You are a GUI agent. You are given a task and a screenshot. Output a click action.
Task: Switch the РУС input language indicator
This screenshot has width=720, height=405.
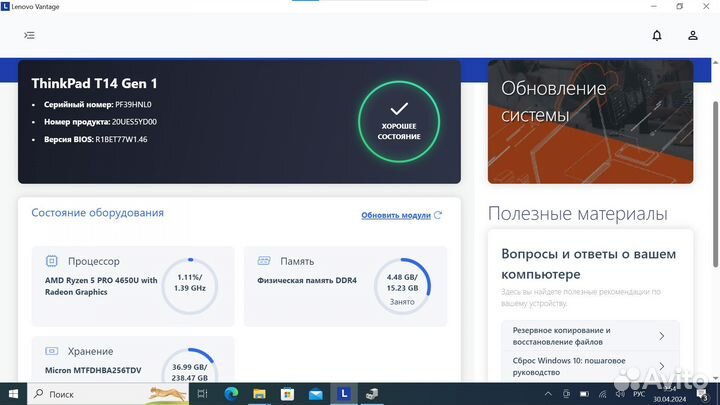(x=639, y=394)
